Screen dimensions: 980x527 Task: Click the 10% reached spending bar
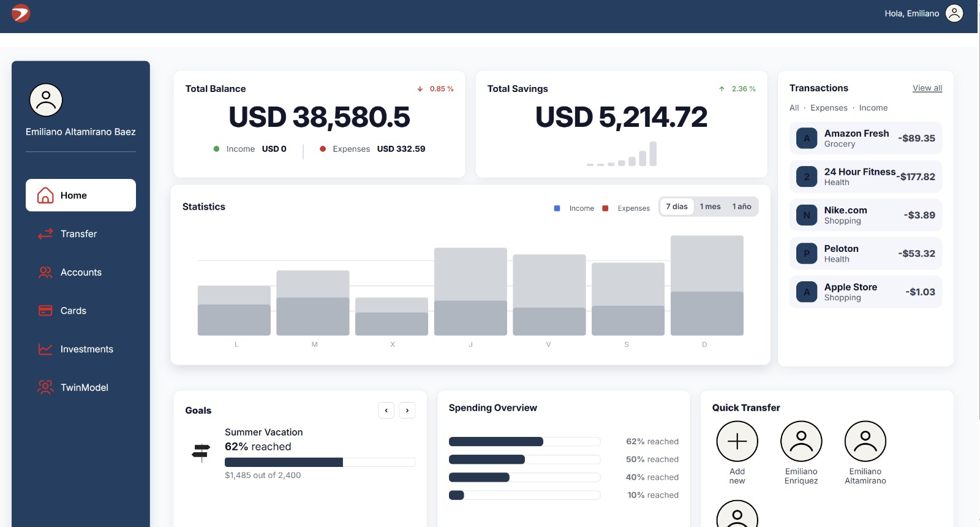click(x=524, y=495)
